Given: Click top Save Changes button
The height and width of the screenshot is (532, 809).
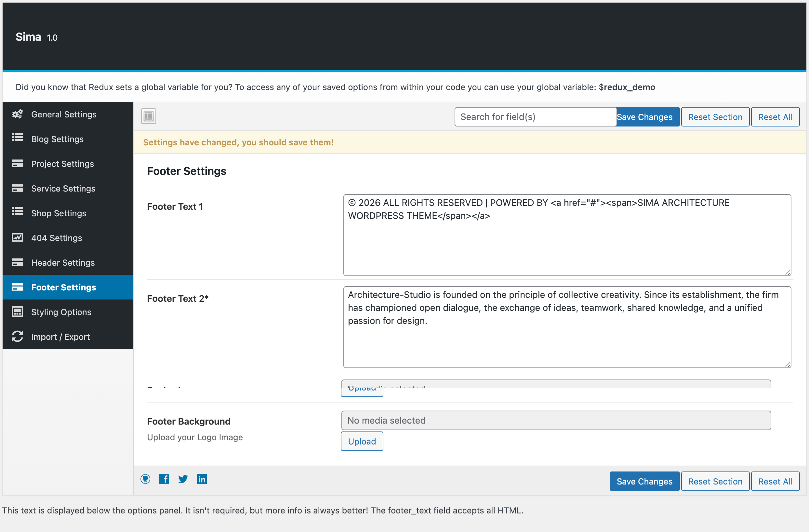Looking at the screenshot, I should [x=648, y=117].
